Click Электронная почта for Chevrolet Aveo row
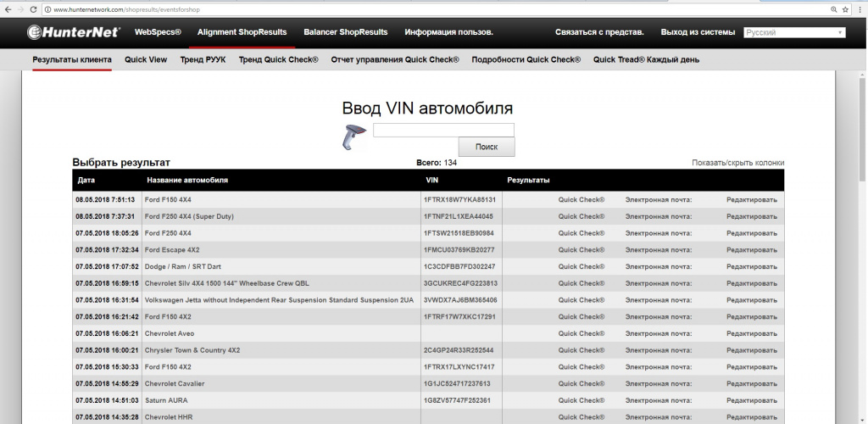Screen dimensions: 868x424 tap(659, 333)
